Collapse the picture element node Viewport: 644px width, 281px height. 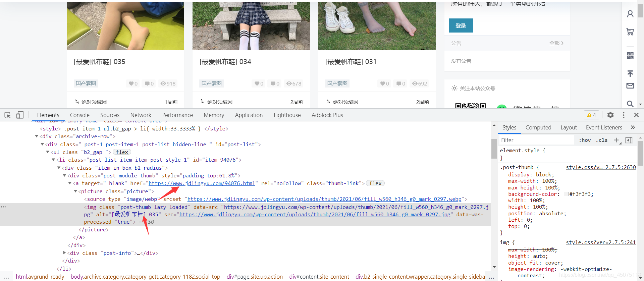pos(75,191)
